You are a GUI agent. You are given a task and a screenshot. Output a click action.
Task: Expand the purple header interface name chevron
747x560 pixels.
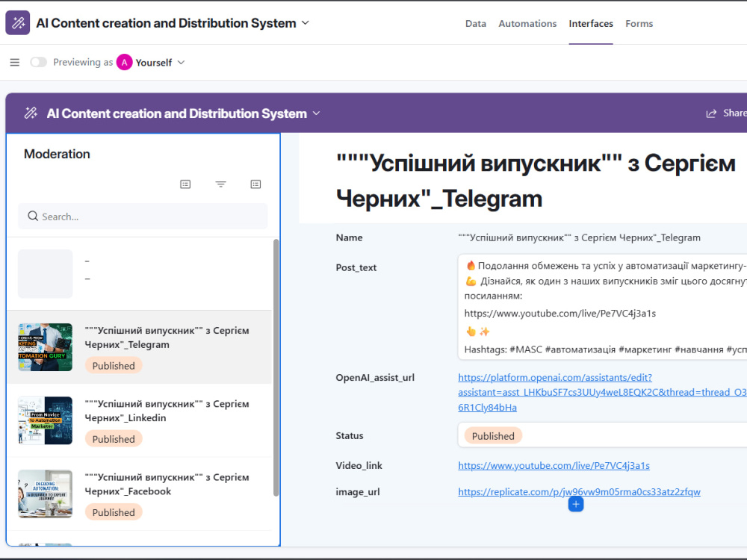coord(316,113)
